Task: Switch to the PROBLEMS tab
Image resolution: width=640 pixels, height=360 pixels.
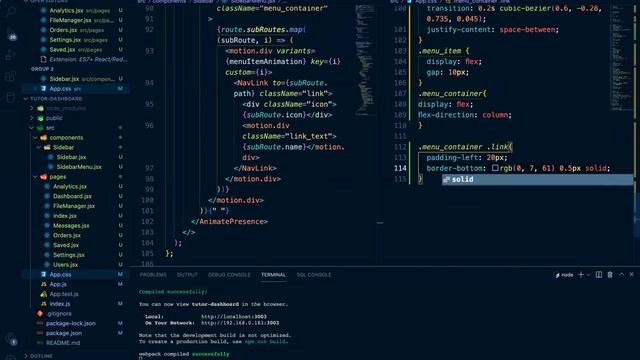Action: tap(153, 275)
